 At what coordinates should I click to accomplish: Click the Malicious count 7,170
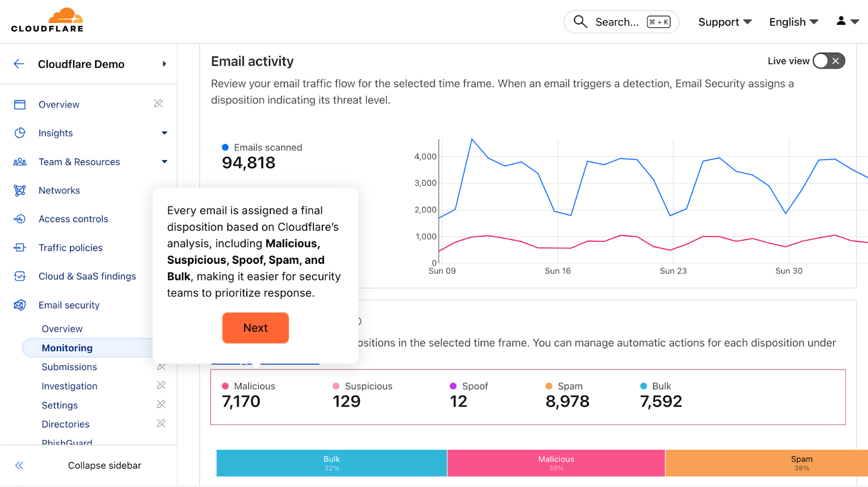pos(241,401)
